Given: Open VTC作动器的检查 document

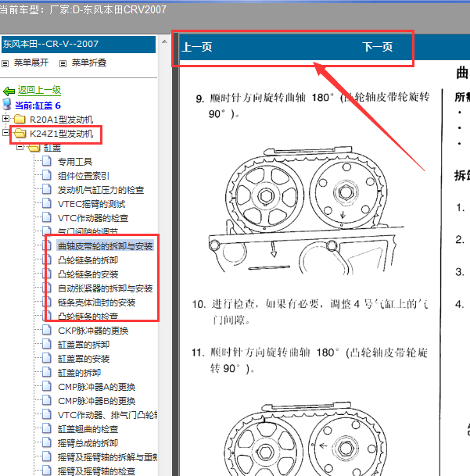Looking at the screenshot, I should 93,218.
